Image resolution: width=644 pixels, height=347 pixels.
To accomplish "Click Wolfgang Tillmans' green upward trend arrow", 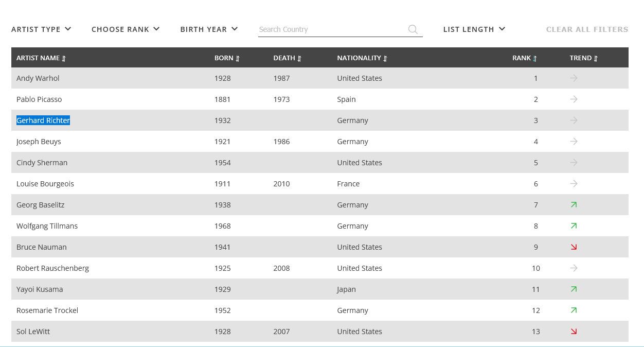I will [574, 226].
